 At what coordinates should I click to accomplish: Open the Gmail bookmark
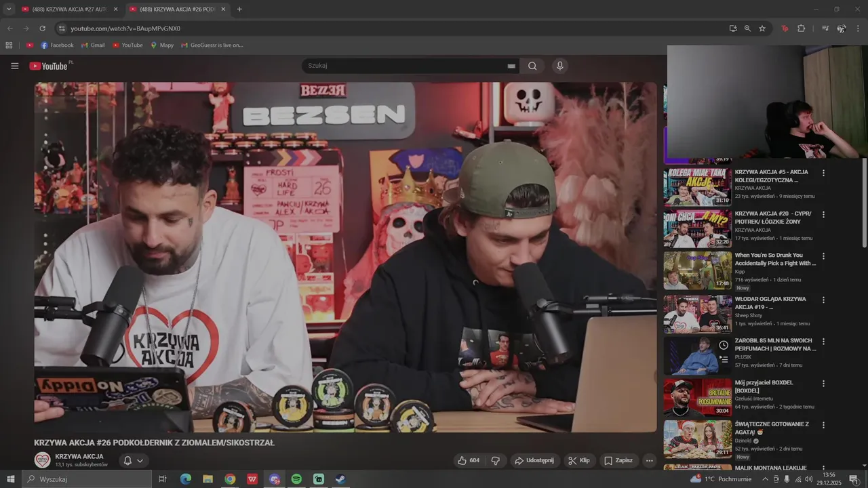tap(93, 45)
